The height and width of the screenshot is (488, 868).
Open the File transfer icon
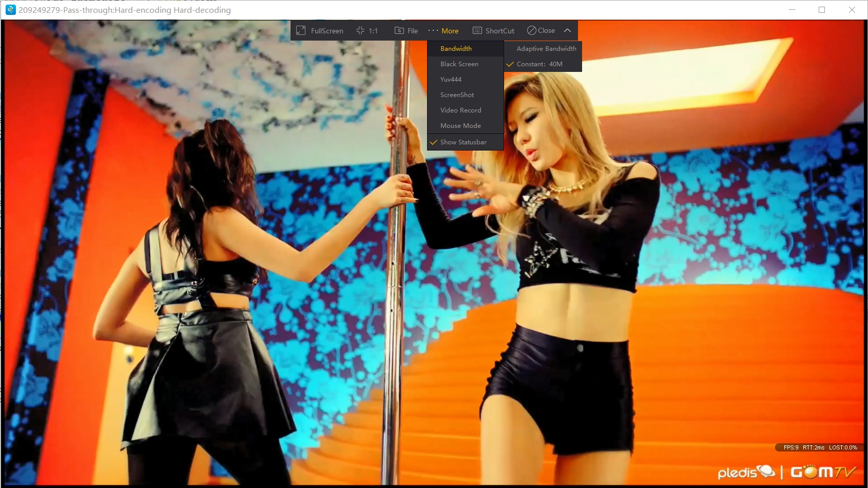click(399, 31)
